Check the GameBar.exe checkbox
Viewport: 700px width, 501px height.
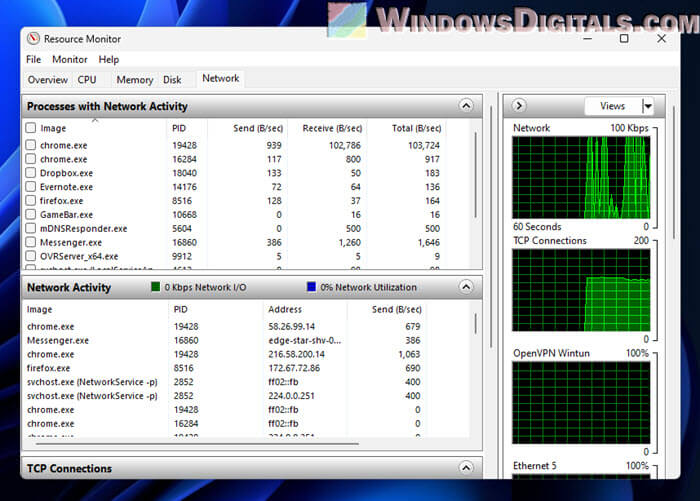[31, 214]
